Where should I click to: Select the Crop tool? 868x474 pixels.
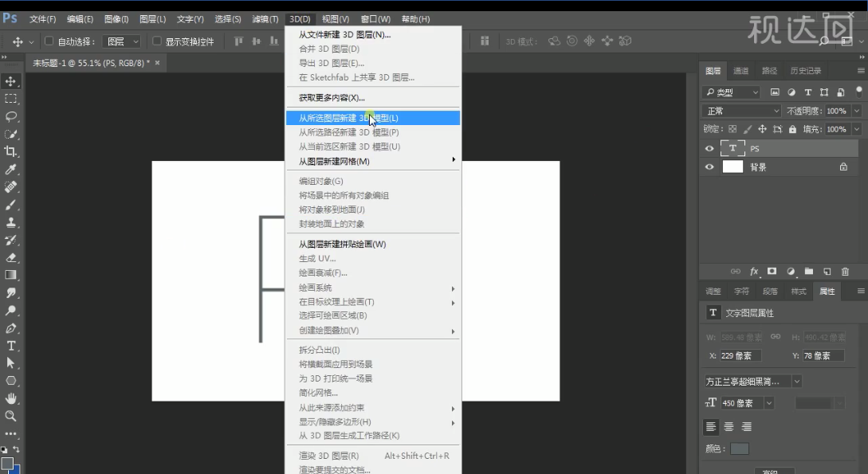10,151
